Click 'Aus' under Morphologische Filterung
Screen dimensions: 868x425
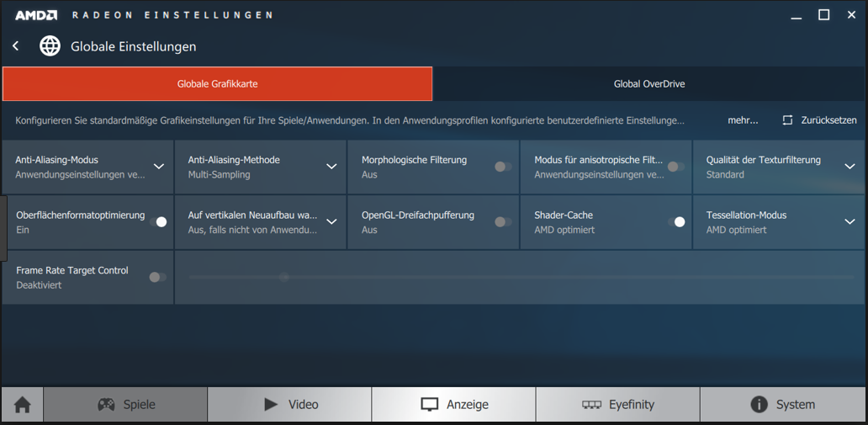(x=369, y=174)
